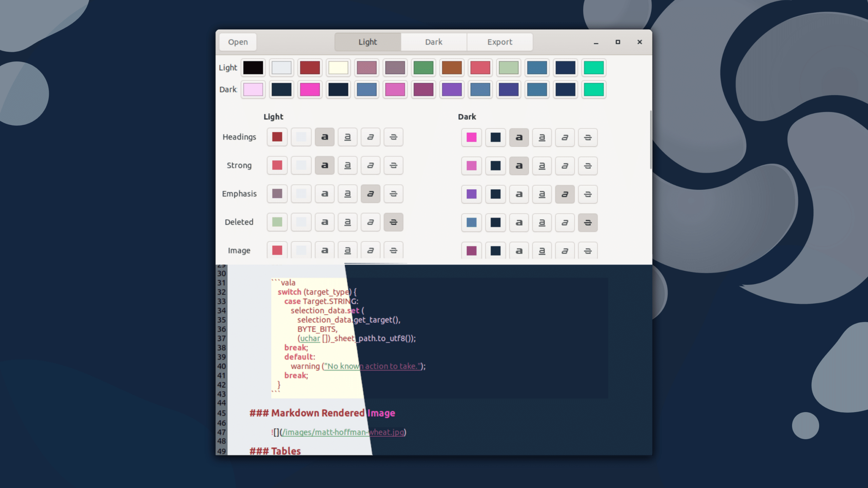Screen dimensions: 868x488
Task: Change Light Strong background color swatch
Action: pos(301,165)
